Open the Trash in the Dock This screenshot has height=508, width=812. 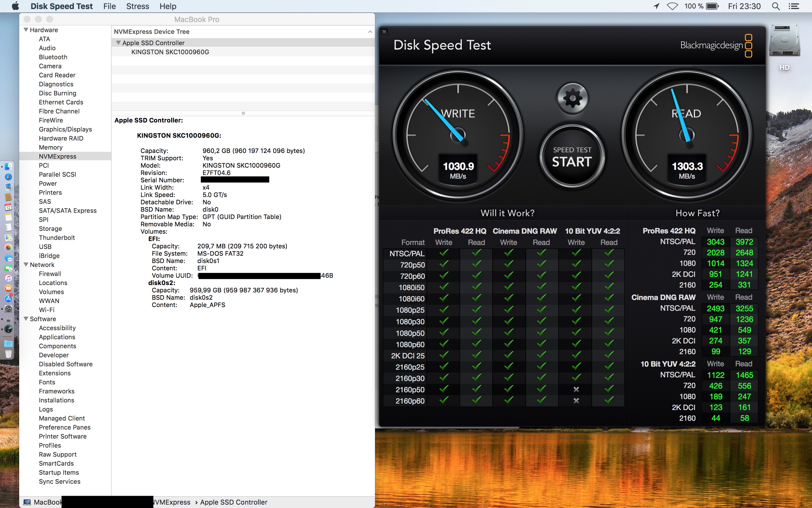(8, 354)
